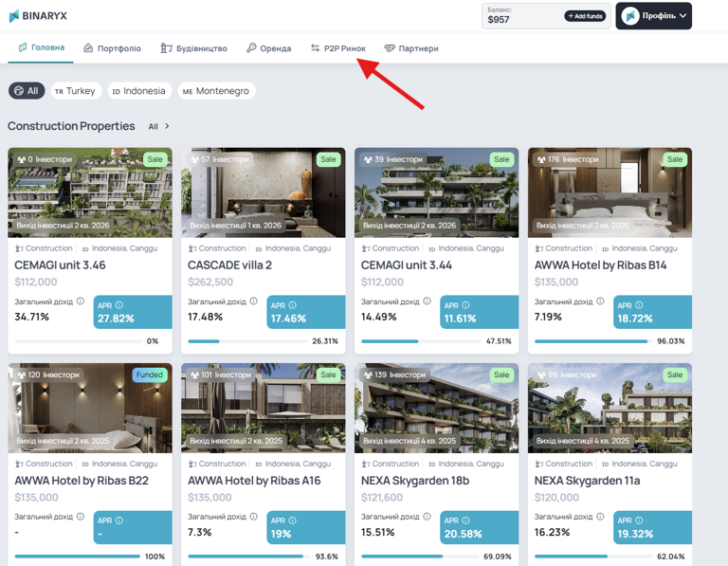Click the 27.82% APR box
The width and height of the screenshot is (728, 566).
133,312
